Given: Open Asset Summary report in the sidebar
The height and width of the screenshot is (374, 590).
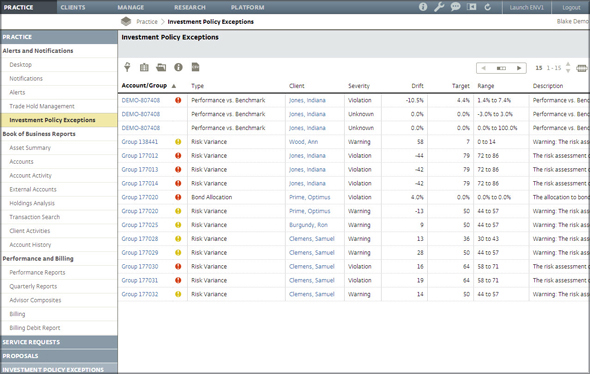Looking at the screenshot, I should [x=30, y=148].
